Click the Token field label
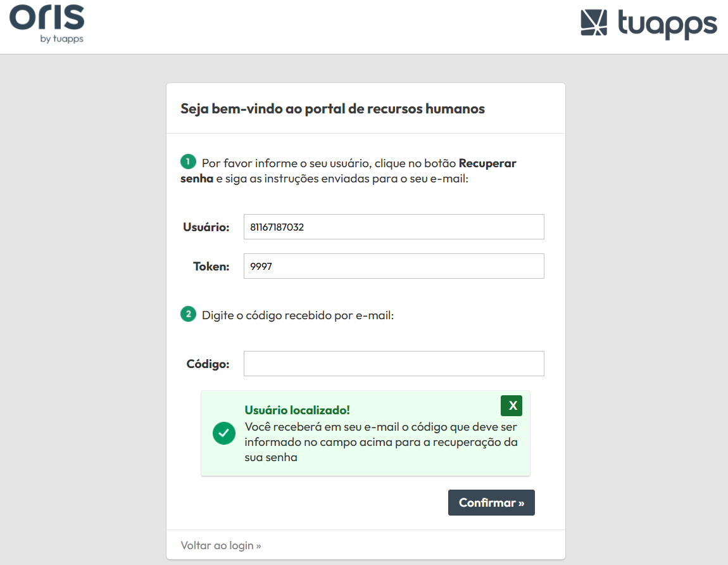This screenshot has height=565, width=728. pos(211,266)
